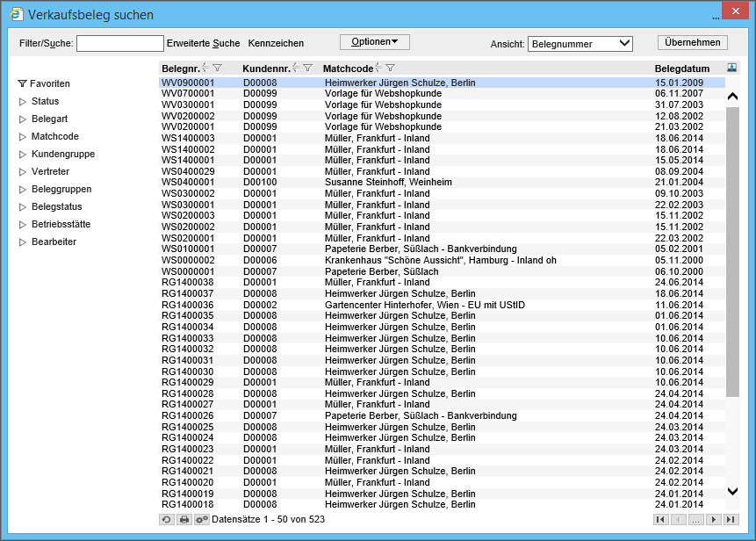Select row WS1400003
Image resolution: width=756 pixels, height=541 pixels.
(443, 138)
